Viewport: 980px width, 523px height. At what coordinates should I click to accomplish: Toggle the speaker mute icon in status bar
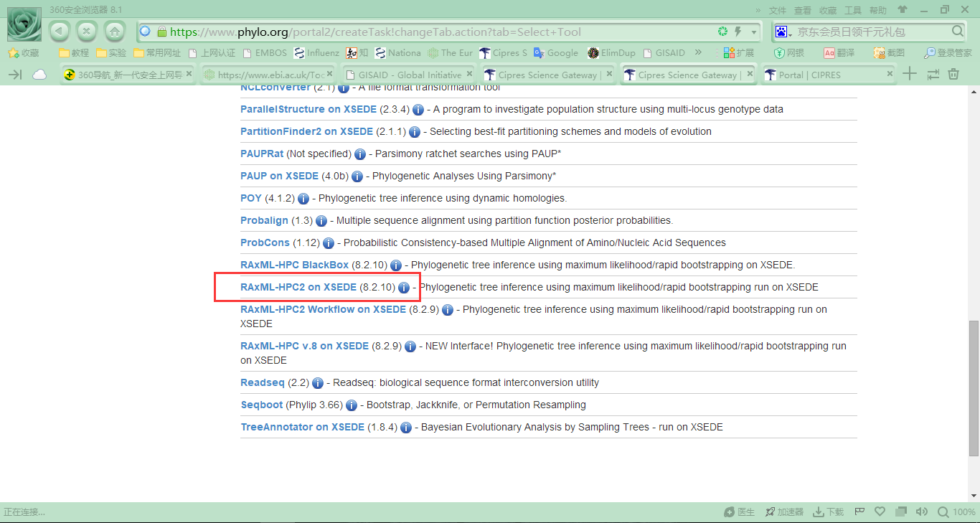[922, 512]
